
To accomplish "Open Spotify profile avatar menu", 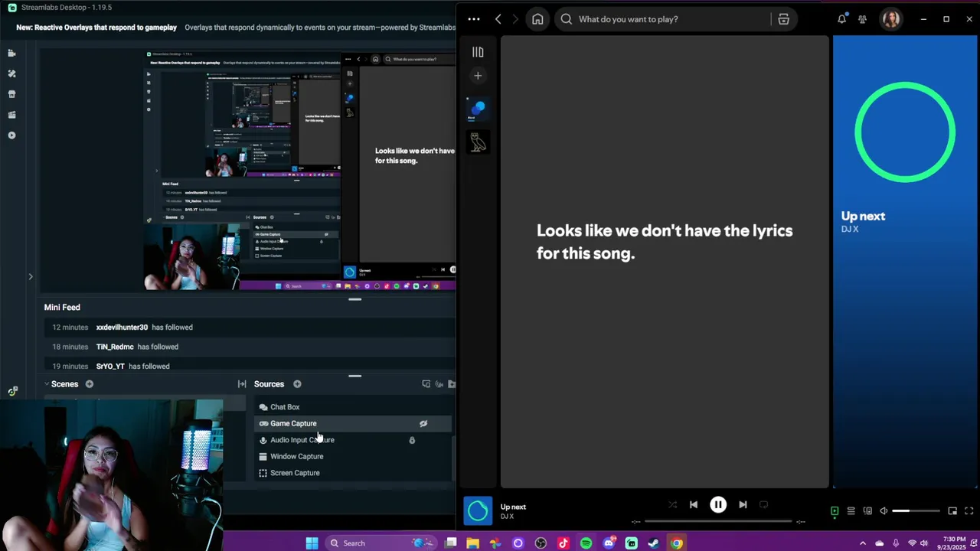I will tap(890, 19).
